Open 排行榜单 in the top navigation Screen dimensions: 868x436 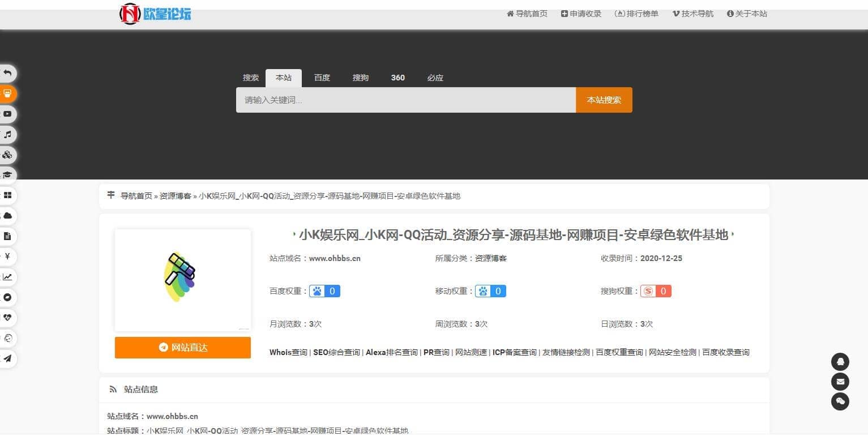636,14
